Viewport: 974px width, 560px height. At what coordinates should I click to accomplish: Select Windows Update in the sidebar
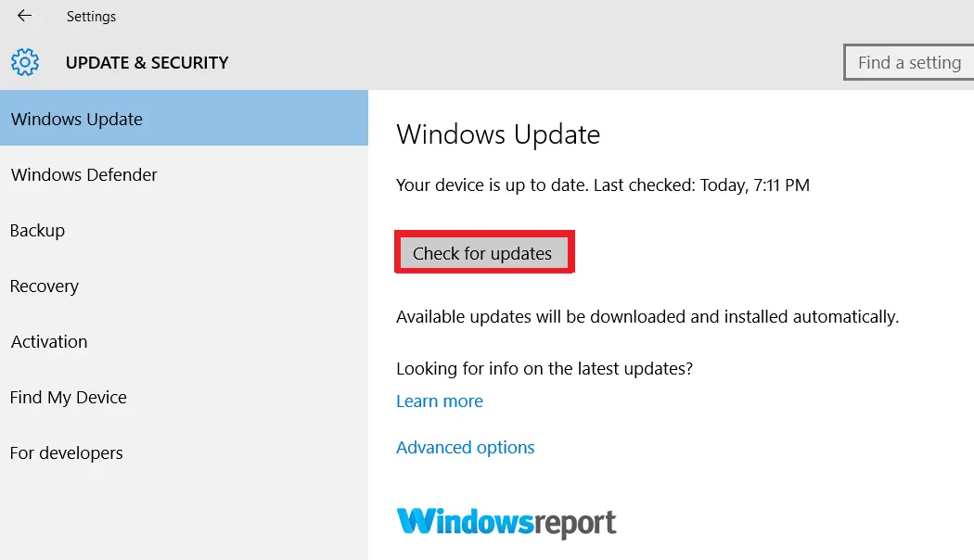(184, 118)
